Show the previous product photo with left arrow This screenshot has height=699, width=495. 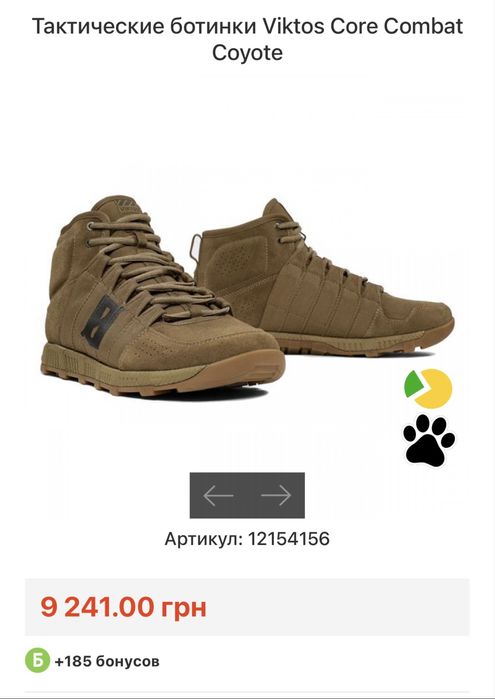pos(218,495)
